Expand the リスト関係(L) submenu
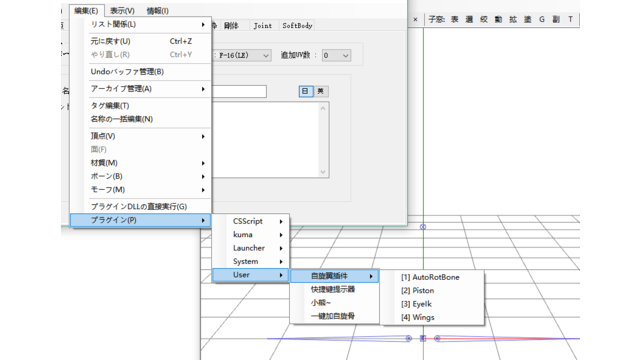Image resolution: width=640 pixels, height=360 pixels. pos(141,24)
